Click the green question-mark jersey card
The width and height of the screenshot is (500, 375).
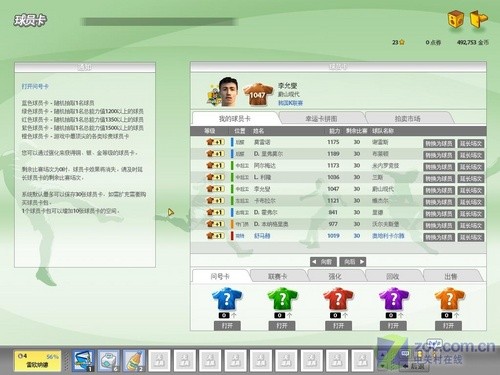(x=282, y=299)
